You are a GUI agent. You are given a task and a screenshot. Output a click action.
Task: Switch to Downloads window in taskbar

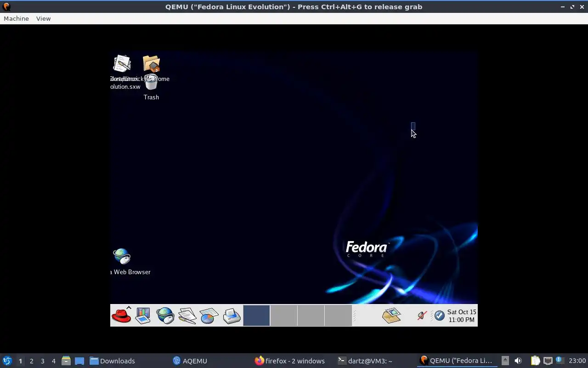tap(126, 361)
